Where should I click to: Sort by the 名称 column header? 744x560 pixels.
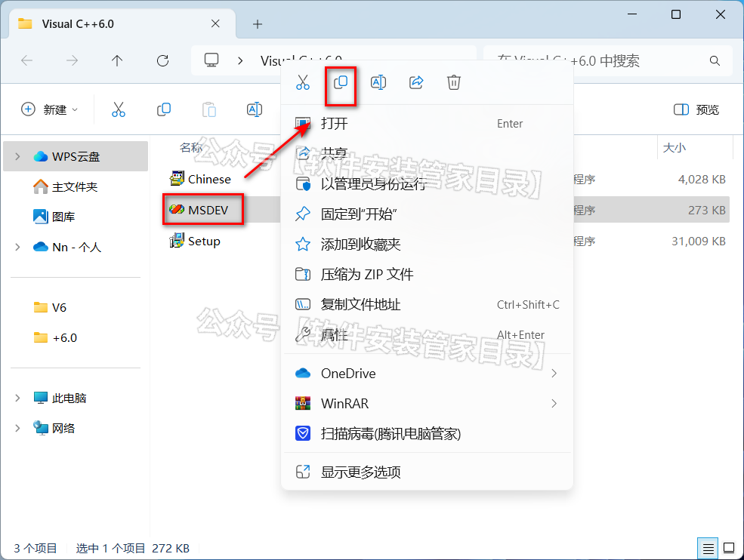tap(191, 147)
